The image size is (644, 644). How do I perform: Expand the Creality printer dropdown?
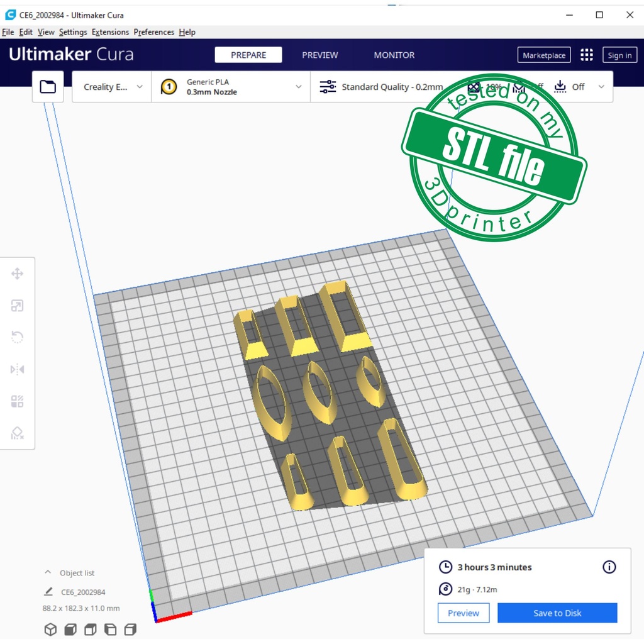(112, 87)
